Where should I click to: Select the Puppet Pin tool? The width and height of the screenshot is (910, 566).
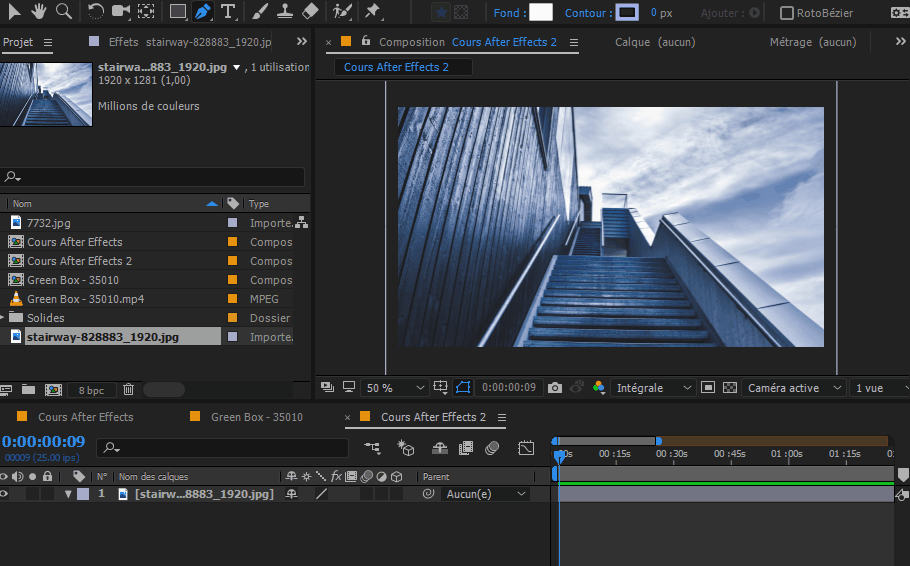point(373,11)
